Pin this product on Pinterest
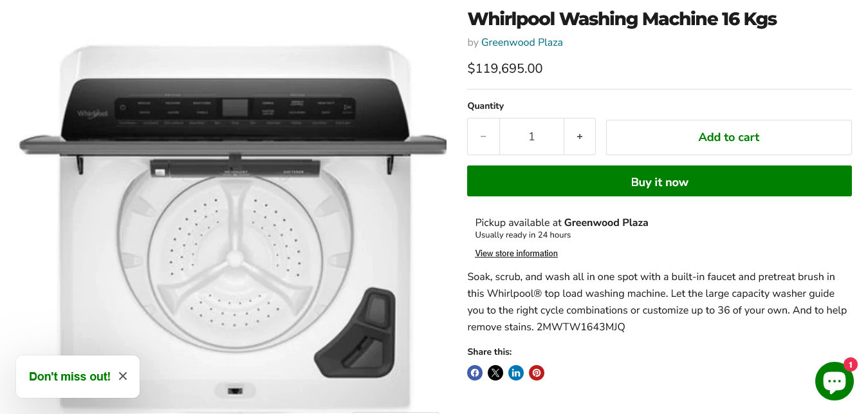 [x=537, y=373]
